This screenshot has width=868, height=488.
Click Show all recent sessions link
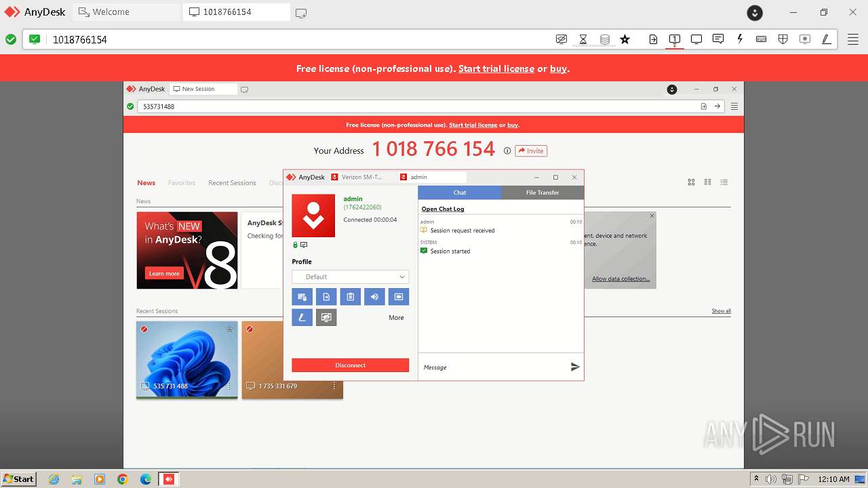[721, 311]
